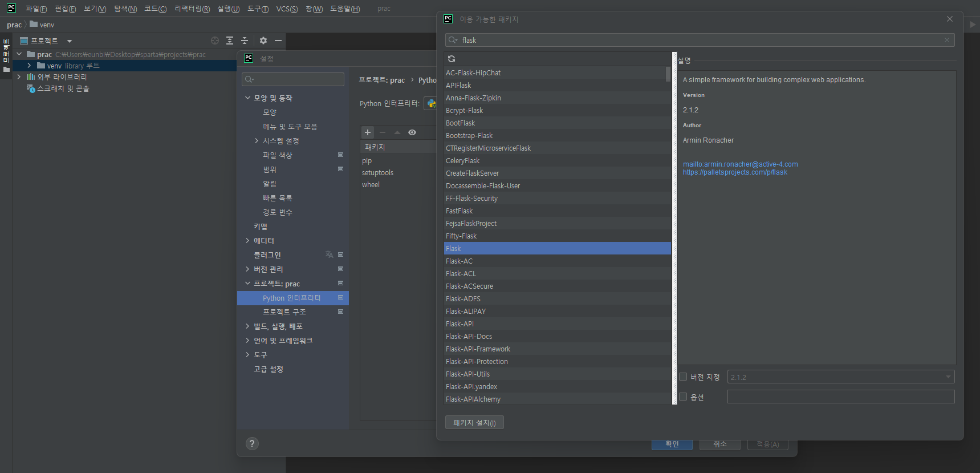The image size is (980, 473).
Task: Click the translate icon beside 플러그인
Action: coord(329,254)
